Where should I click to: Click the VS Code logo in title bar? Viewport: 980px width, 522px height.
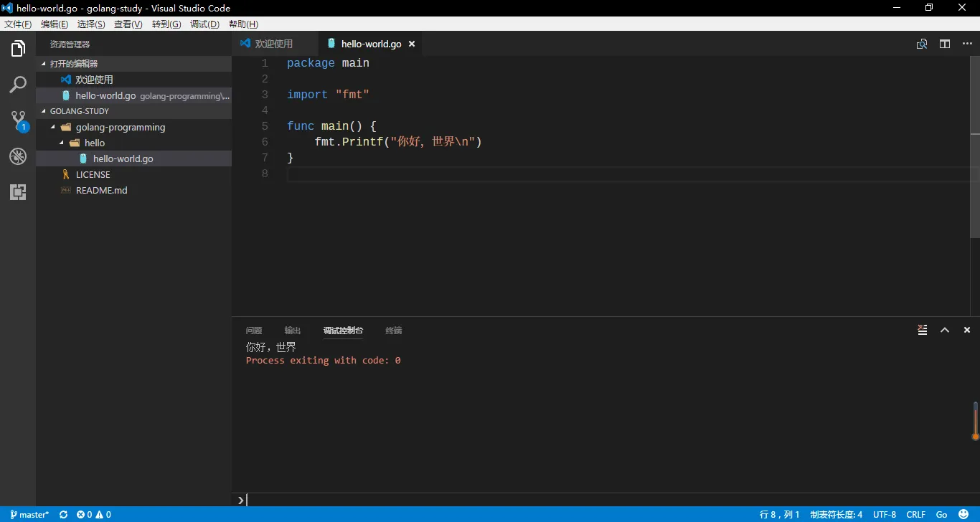(7, 8)
